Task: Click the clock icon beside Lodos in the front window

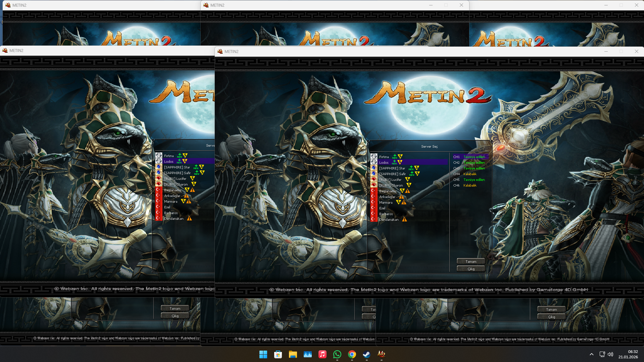Action: point(374,162)
